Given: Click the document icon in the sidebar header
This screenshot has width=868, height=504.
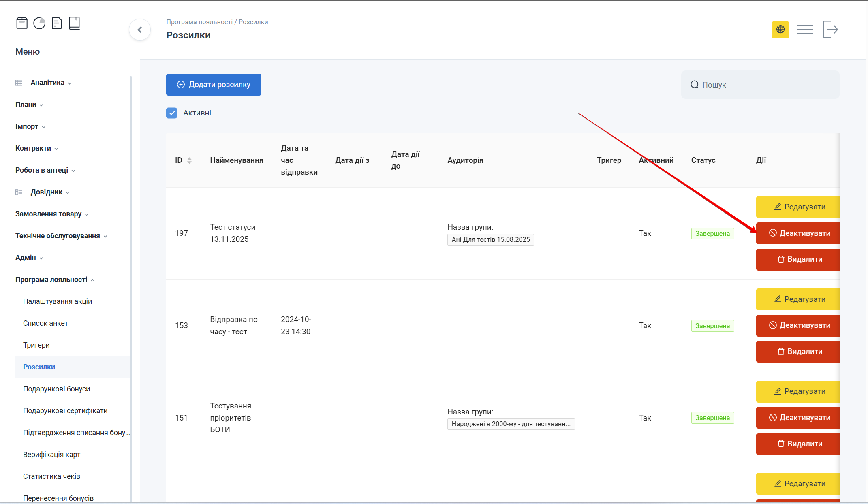Looking at the screenshot, I should click(57, 23).
